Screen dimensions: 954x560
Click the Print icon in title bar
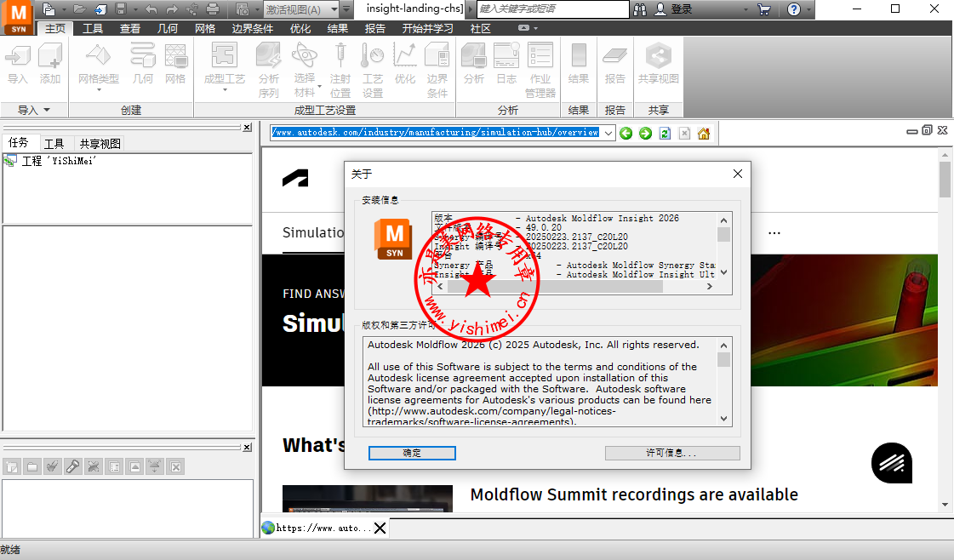click(213, 9)
